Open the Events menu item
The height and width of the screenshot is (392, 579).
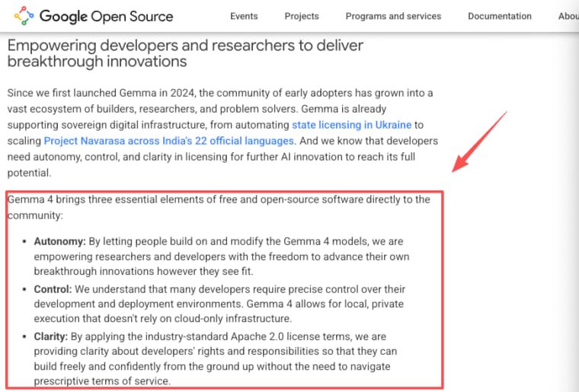(x=244, y=16)
